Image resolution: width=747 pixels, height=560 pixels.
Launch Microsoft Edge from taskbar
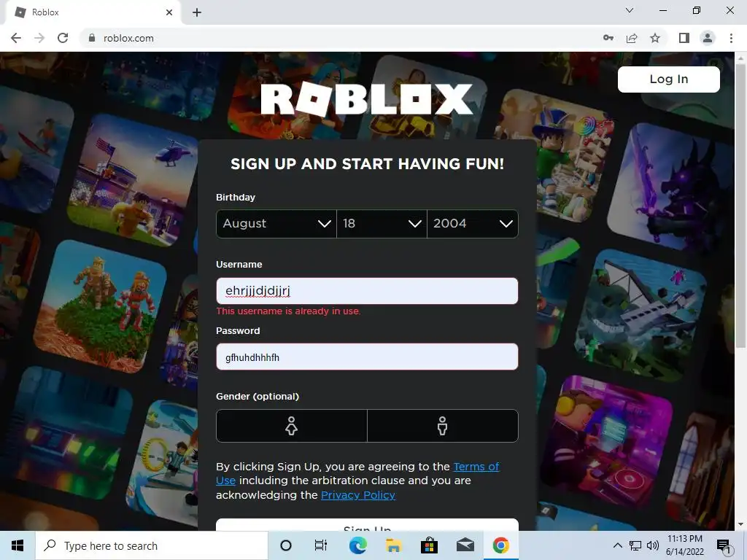coord(357,545)
